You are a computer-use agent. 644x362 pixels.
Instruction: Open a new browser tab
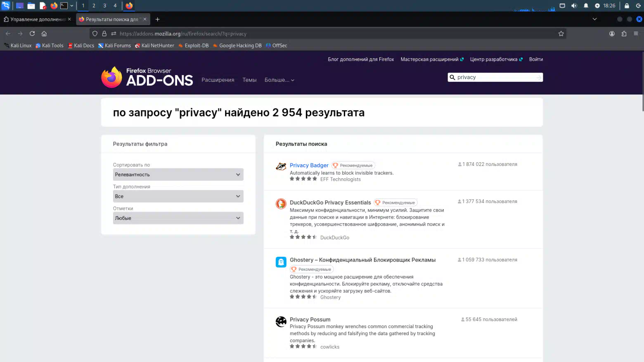point(157,19)
